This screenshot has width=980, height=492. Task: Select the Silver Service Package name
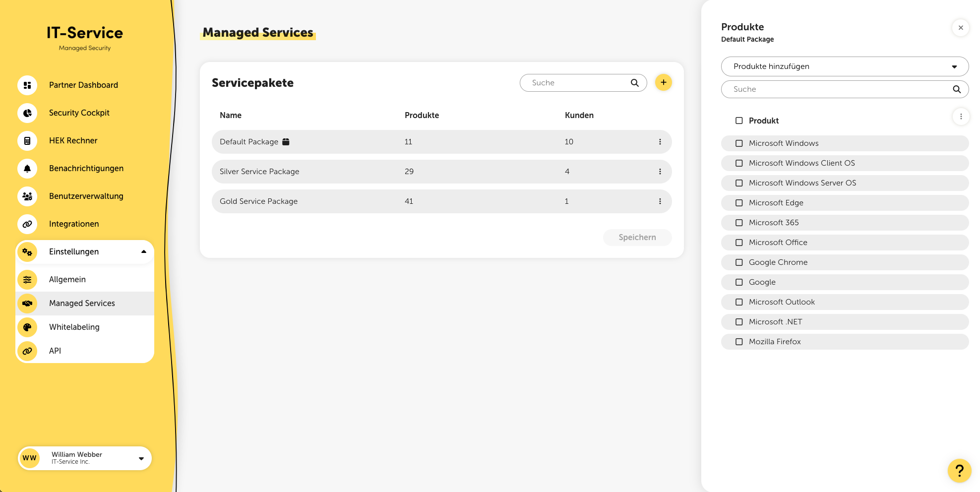(259, 172)
